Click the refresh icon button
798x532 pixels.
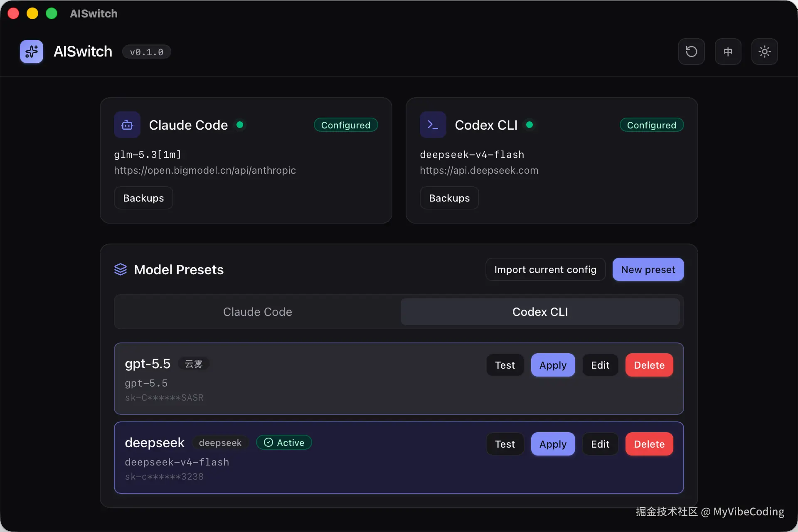pyautogui.click(x=691, y=52)
